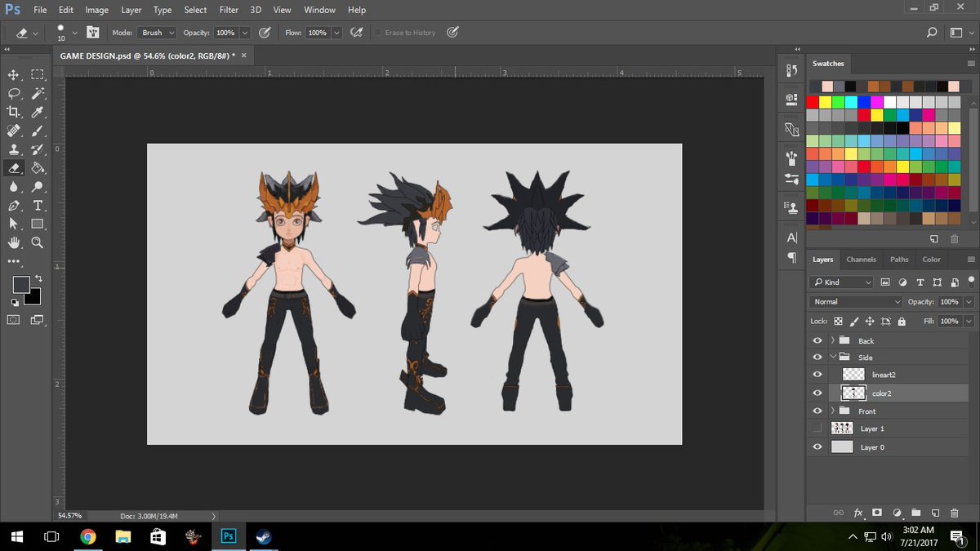The height and width of the screenshot is (551, 980).
Task: Select the Lasso tool
Action: click(x=13, y=93)
